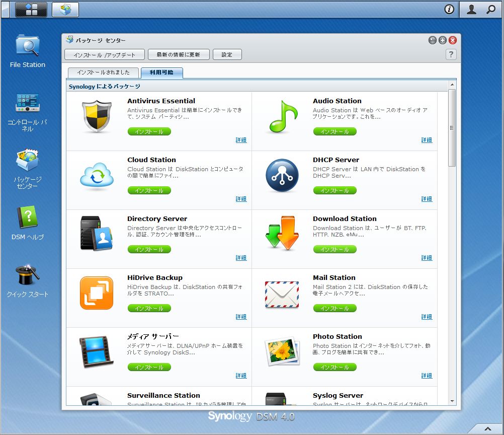Open details link for Photo Station

tap(427, 376)
